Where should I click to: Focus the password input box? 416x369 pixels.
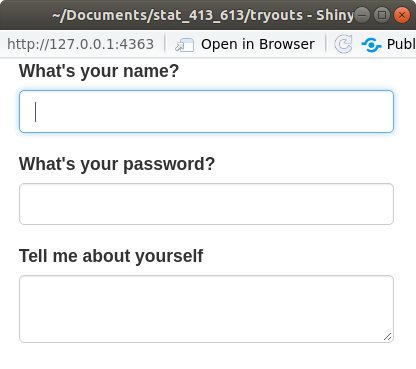pos(206,204)
